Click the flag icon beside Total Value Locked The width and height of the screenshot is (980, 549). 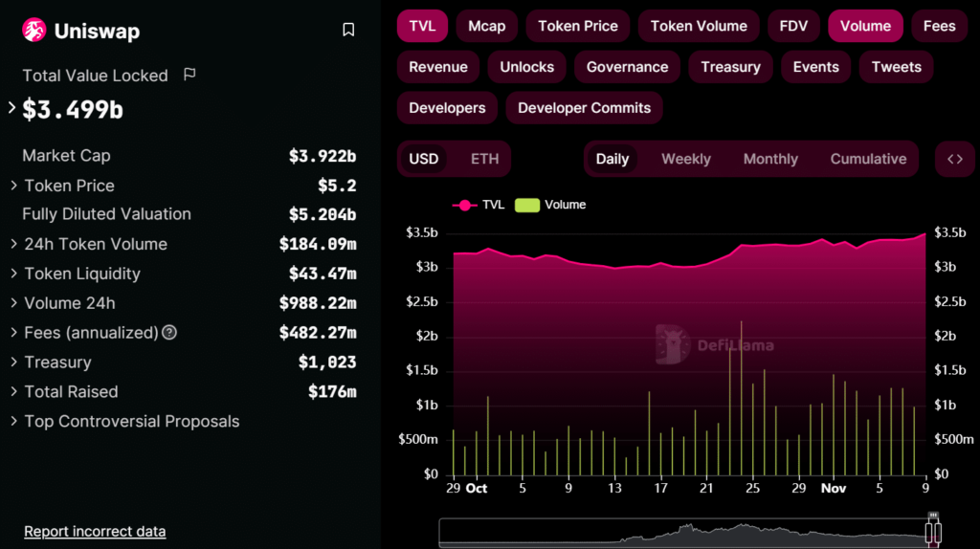click(x=189, y=75)
